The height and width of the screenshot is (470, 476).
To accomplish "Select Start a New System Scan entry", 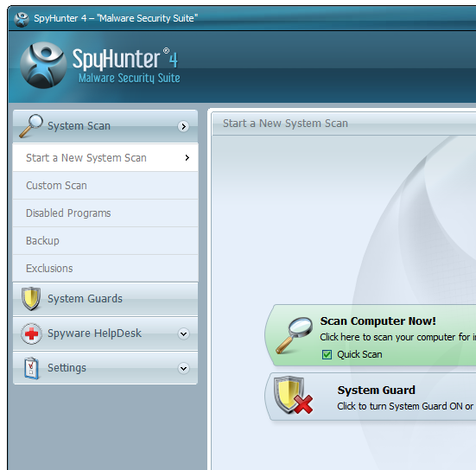I will (x=105, y=158).
